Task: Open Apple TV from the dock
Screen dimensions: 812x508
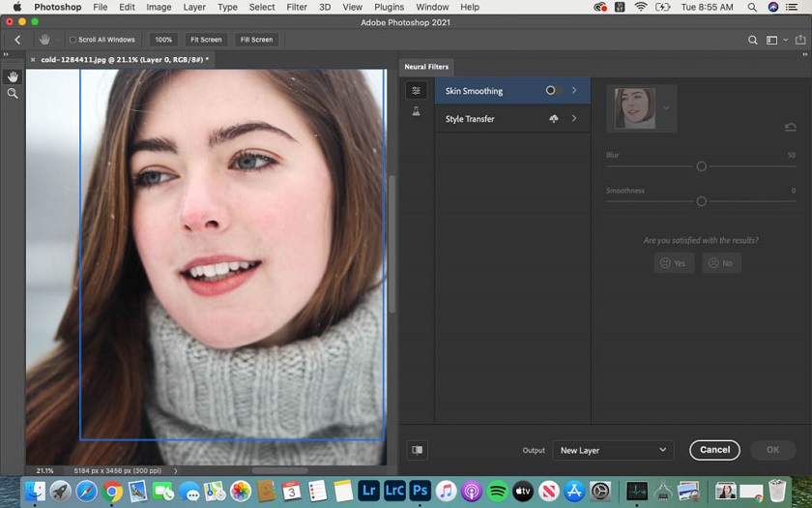Action: point(523,491)
